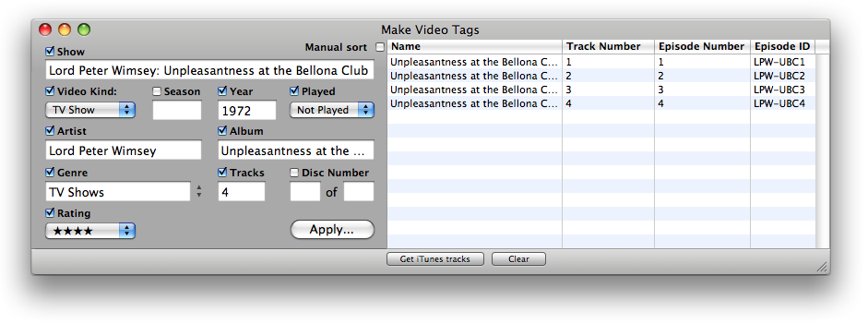
Task: Click into the Year field showing 1972
Action: (247, 110)
